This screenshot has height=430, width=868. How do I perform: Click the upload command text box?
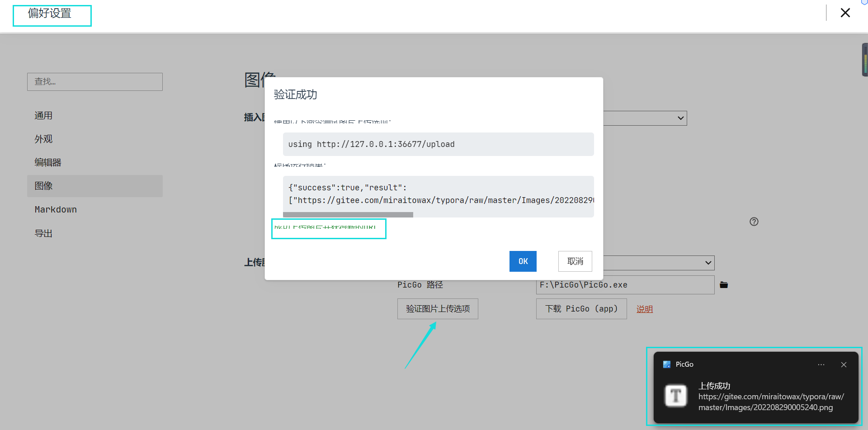[439, 144]
